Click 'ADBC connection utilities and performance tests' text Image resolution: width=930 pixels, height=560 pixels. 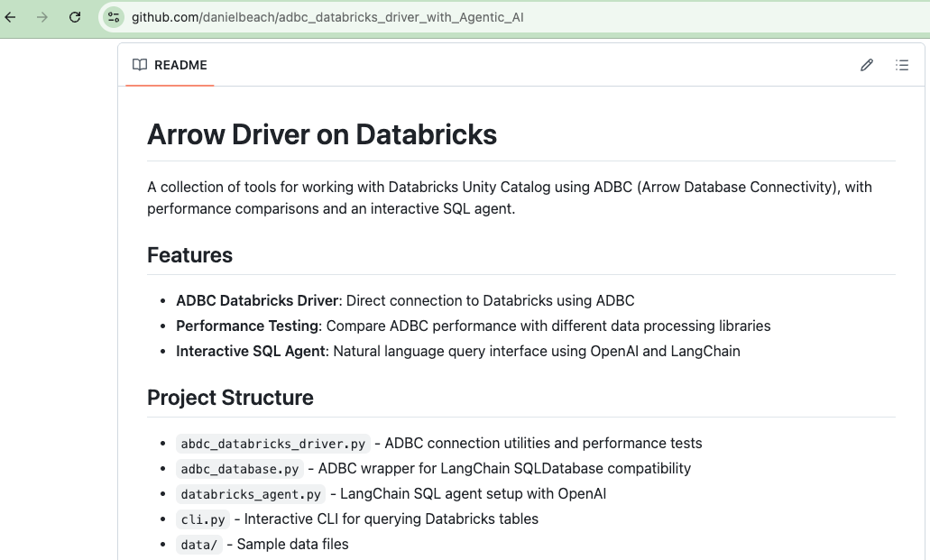543,443
